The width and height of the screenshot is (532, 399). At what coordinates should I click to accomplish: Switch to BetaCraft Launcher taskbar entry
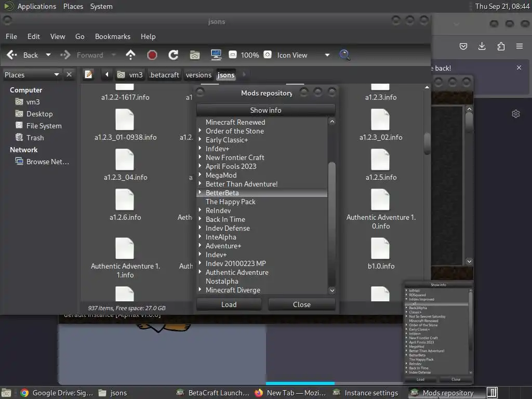(213, 393)
